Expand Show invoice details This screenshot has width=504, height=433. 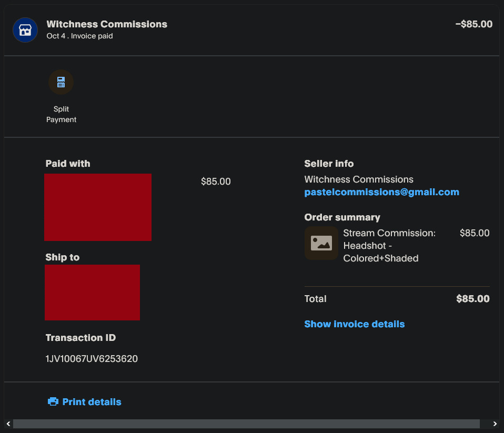(x=354, y=324)
